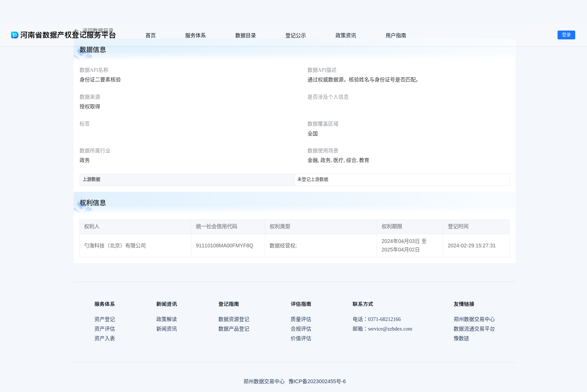The height and width of the screenshot is (392, 587).
Task: Select credit code 91110108MA00FMYF8Q
Action: point(225,246)
